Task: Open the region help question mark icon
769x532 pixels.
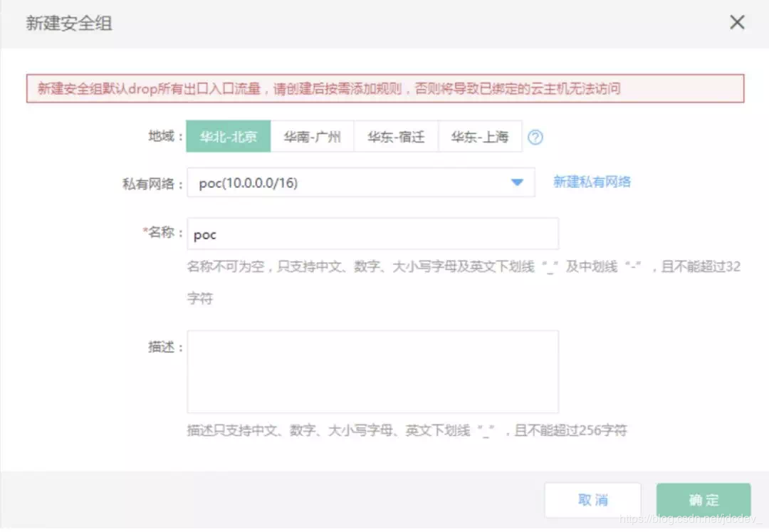Action: point(535,137)
